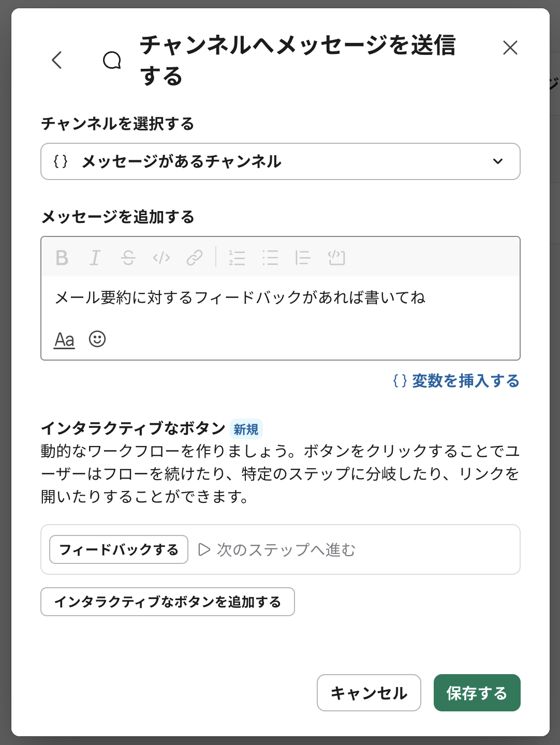
Task: Toggle blockquote formatting in the editor
Action: point(303,258)
